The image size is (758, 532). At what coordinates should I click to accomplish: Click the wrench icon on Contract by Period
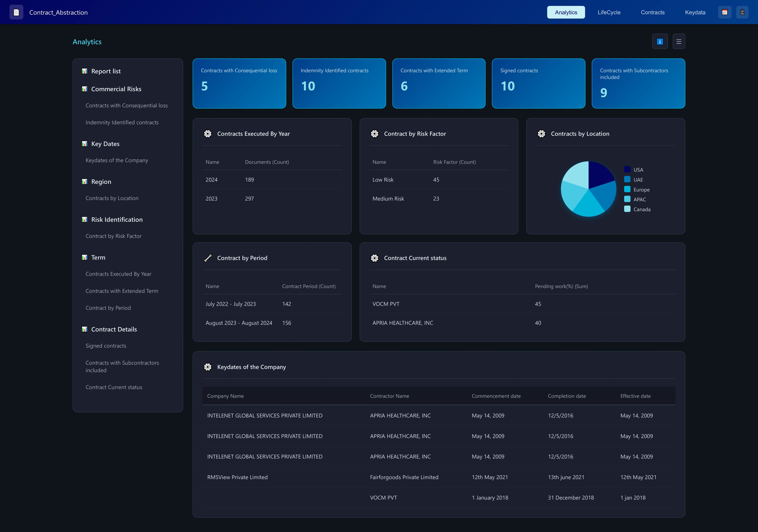point(208,258)
